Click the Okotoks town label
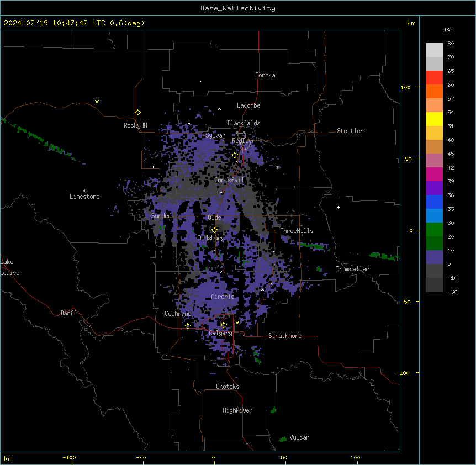Image resolution: width=476 pixels, height=465 pixels. (x=228, y=387)
